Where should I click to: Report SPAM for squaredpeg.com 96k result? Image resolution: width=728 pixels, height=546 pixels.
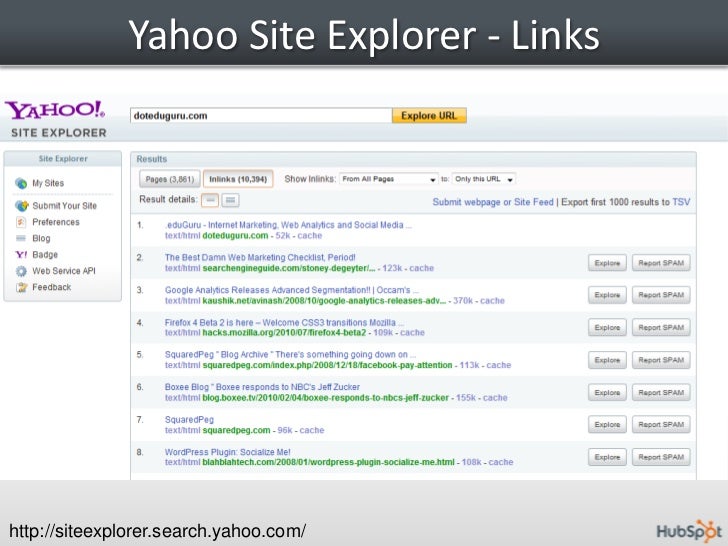click(661, 424)
